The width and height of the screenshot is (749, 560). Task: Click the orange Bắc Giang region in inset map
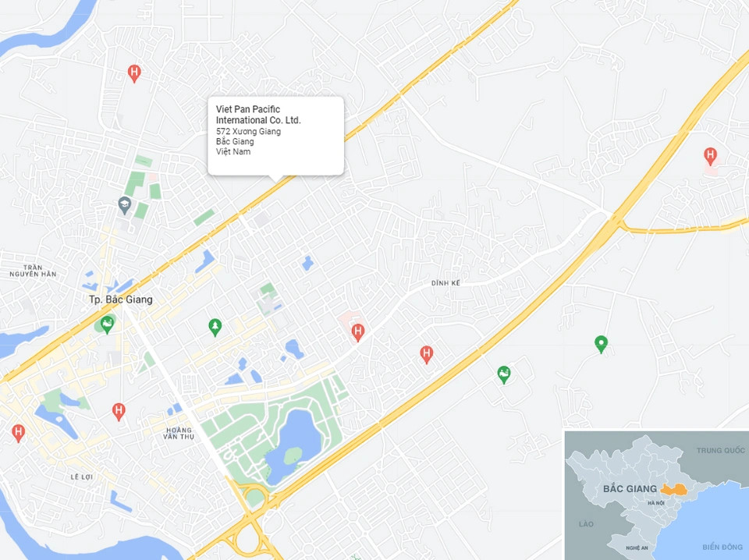coord(674,490)
